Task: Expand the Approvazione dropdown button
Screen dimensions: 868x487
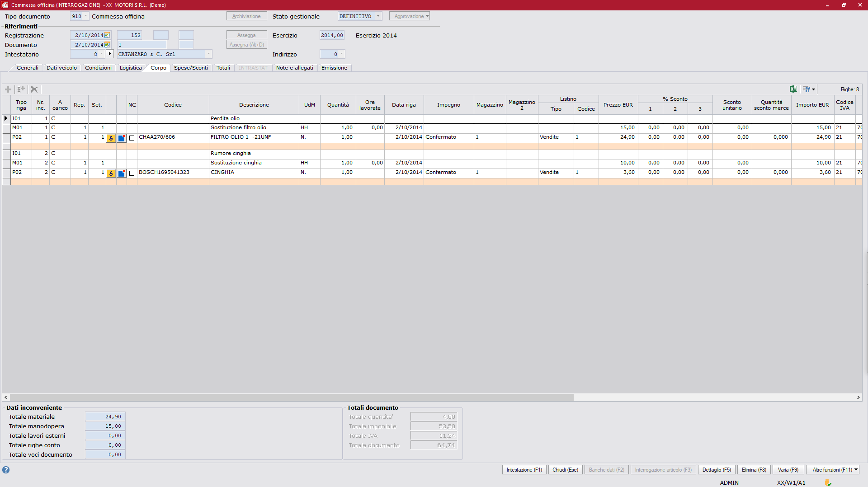Action: coord(427,16)
